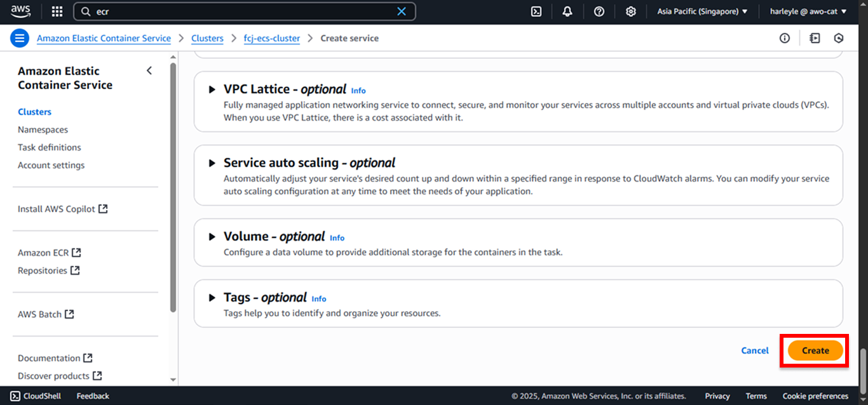This screenshot has height=405, width=868.
Task: Open the panel icon next to info
Action: point(815,38)
